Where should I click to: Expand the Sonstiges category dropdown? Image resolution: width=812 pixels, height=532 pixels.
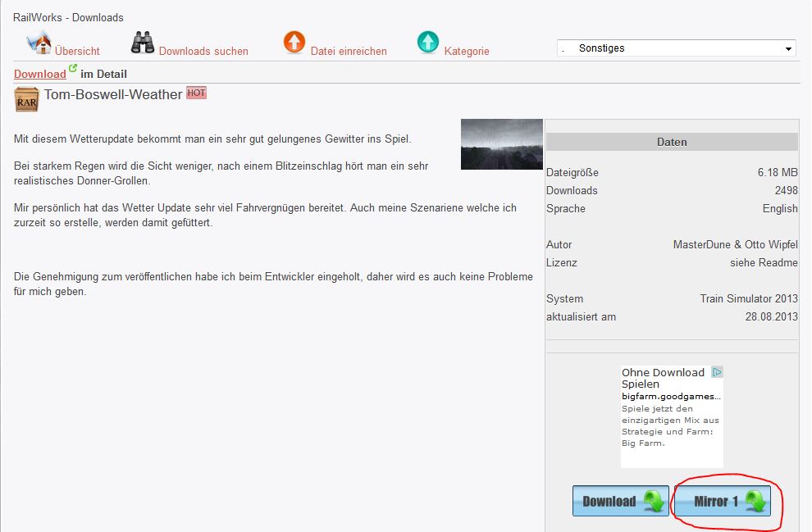677,48
